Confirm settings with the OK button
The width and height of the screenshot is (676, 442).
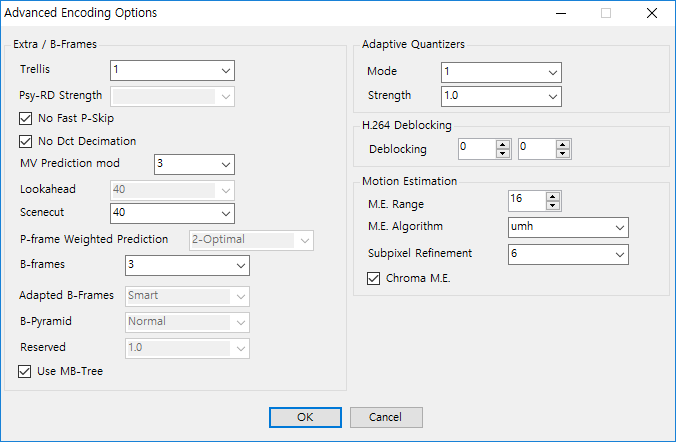click(305, 417)
